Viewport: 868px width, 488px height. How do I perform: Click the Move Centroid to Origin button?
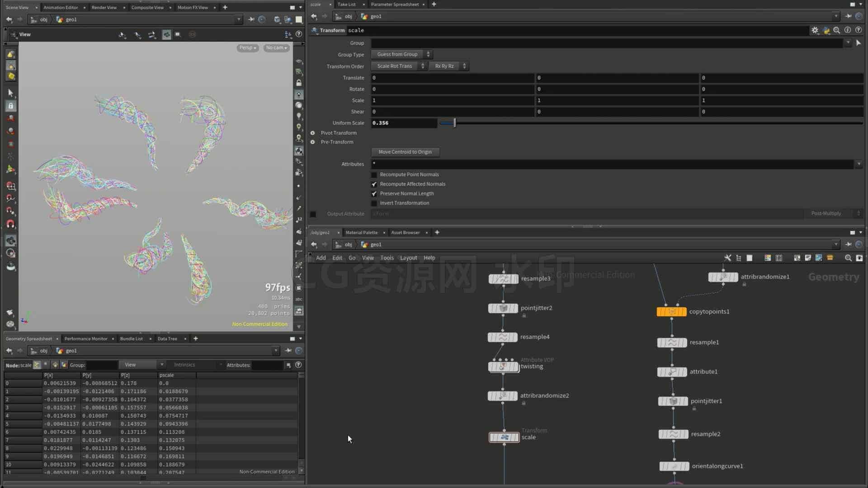tap(405, 152)
